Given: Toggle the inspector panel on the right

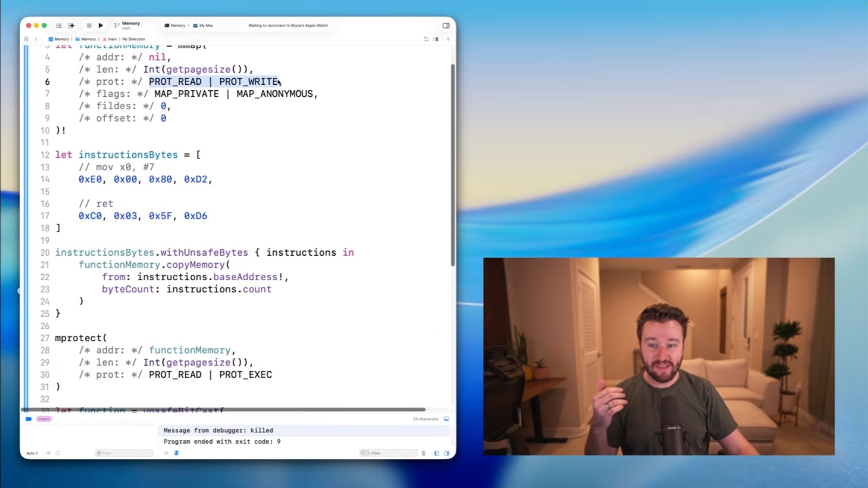Looking at the screenshot, I should [446, 25].
